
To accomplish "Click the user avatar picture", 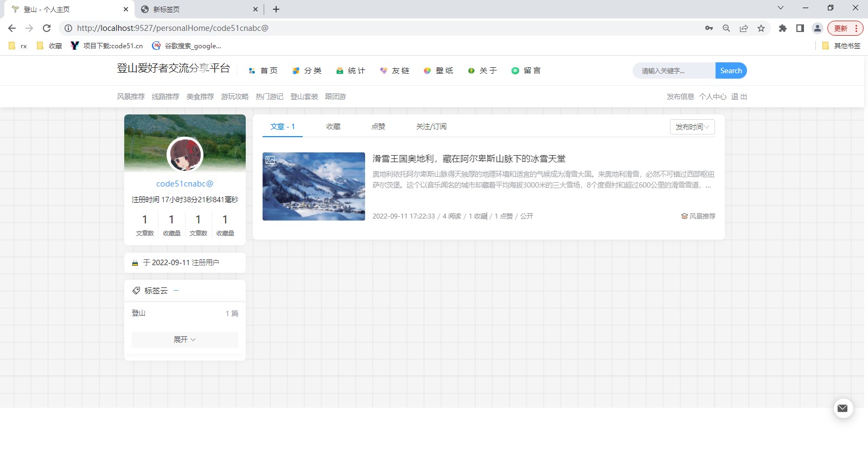I will 185,155.
